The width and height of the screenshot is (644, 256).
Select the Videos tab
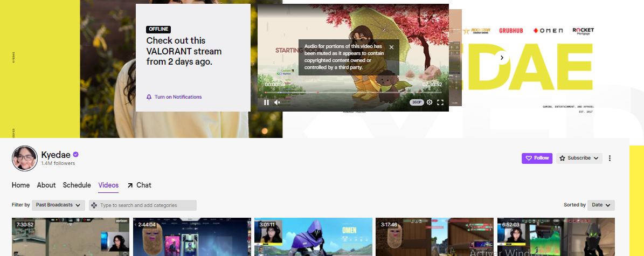tap(108, 185)
